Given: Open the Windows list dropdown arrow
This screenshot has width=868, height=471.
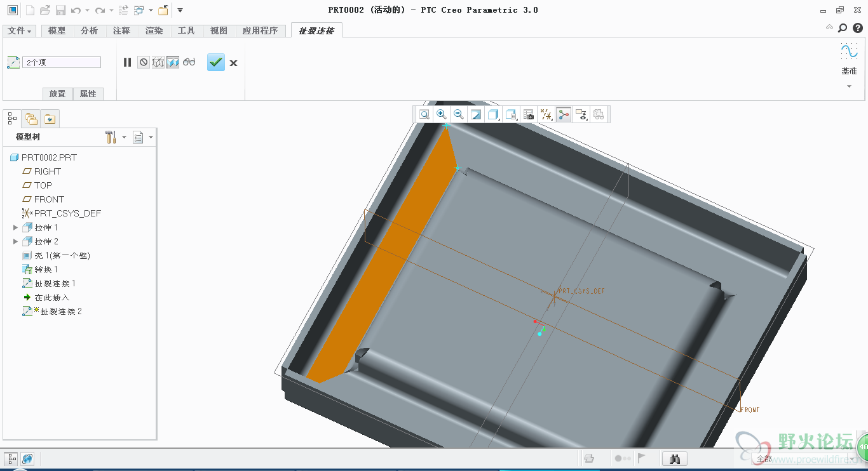Looking at the screenshot, I should click(x=151, y=11).
